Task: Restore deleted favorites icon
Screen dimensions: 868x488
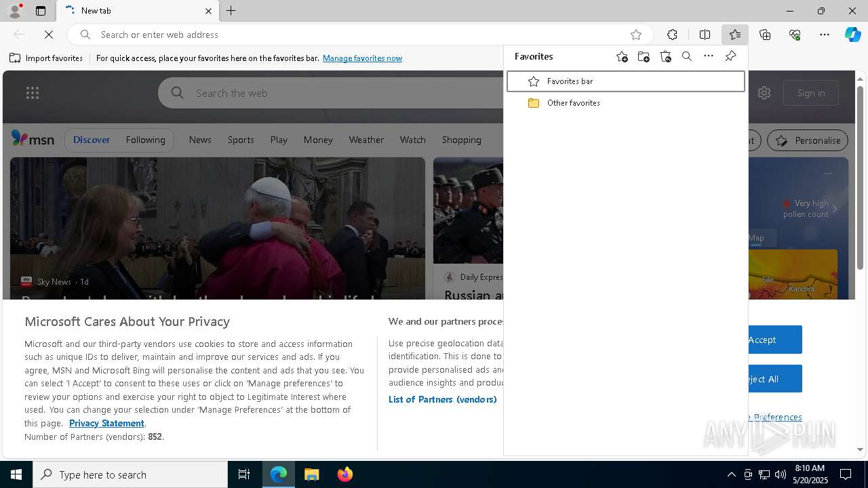Action: (665, 57)
